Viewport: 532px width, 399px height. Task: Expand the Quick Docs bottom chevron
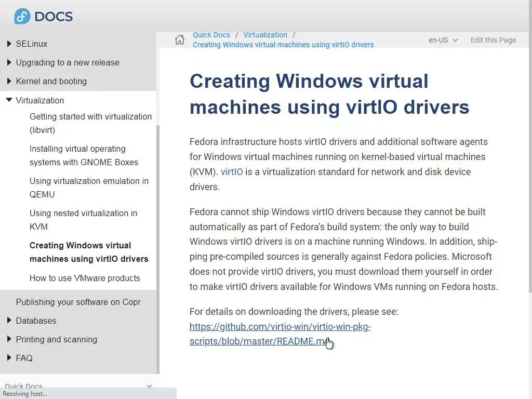pos(149,386)
